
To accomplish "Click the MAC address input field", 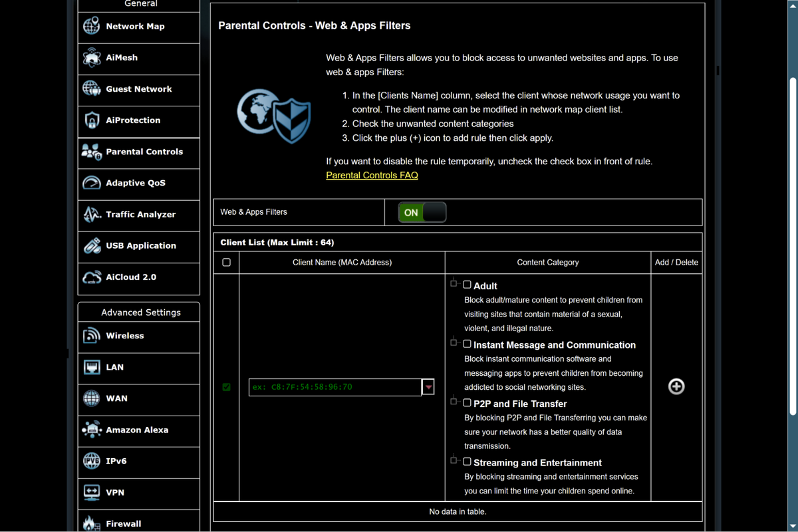I will pyautogui.click(x=335, y=387).
